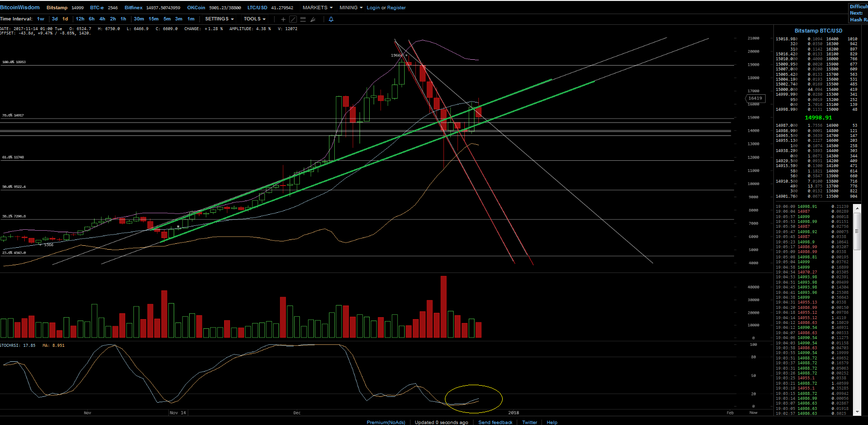Select the 12h time interval
This screenshot has height=425, width=868.
click(x=80, y=19)
